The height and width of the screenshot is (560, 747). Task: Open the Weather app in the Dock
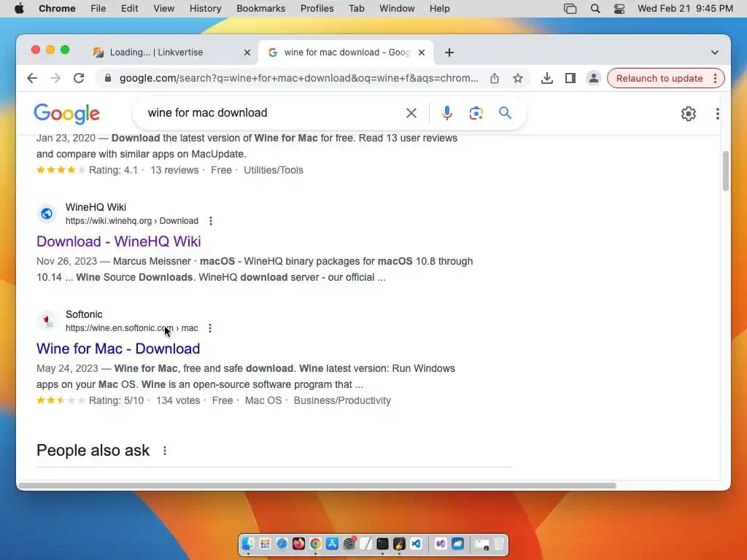(x=457, y=543)
